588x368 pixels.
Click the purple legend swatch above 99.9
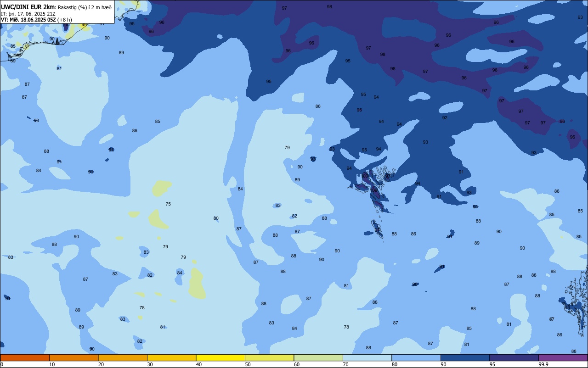[563, 357]
